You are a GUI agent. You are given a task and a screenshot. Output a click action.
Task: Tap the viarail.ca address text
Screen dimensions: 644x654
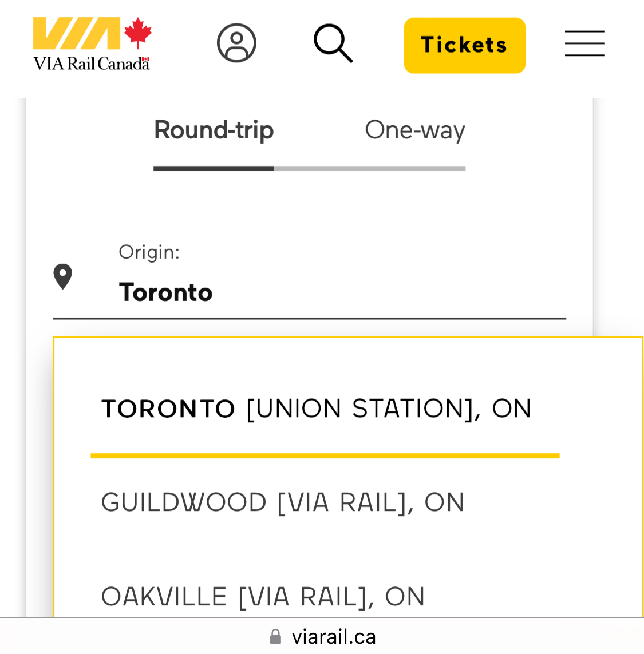click(334, 637)
